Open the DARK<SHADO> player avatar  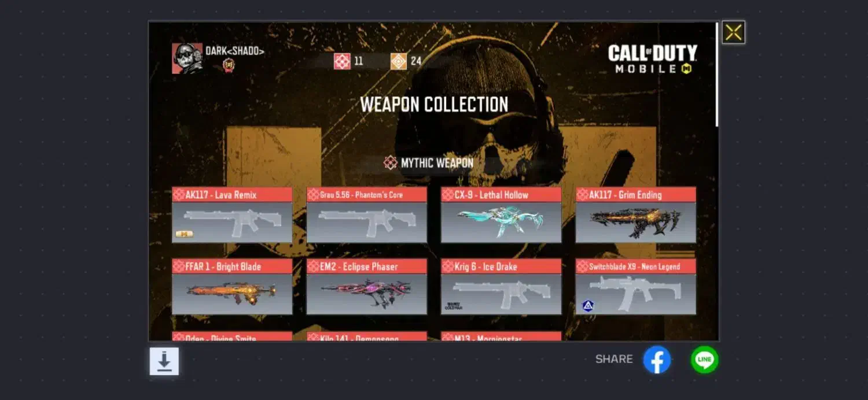pos(187,58)
